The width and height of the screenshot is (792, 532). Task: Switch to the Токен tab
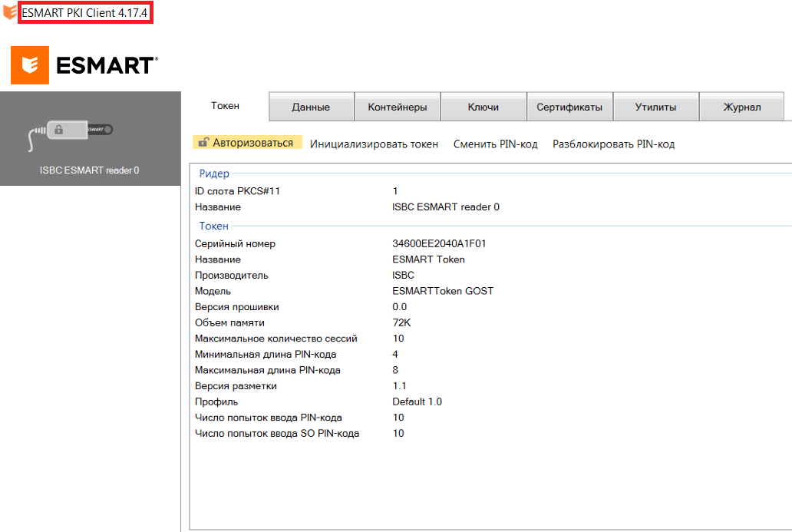click(x=225, y=106)
